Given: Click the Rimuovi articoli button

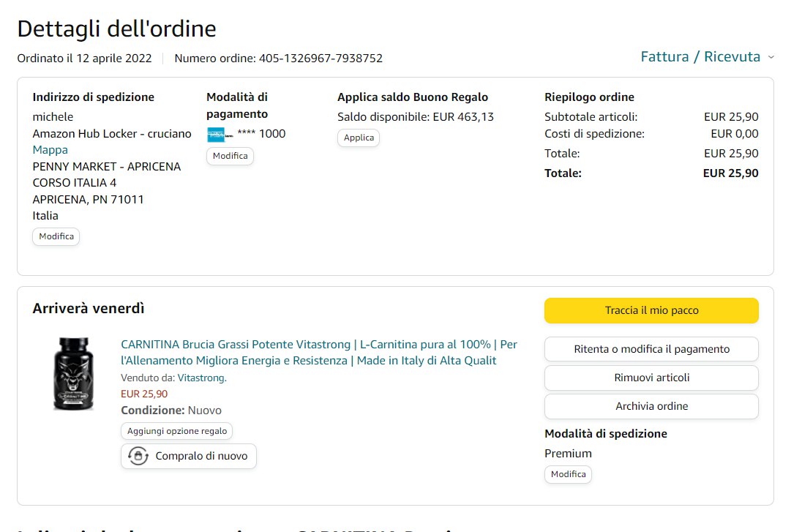Looking at the screenshot, I should pyautogui.click(x=651, y=378).
